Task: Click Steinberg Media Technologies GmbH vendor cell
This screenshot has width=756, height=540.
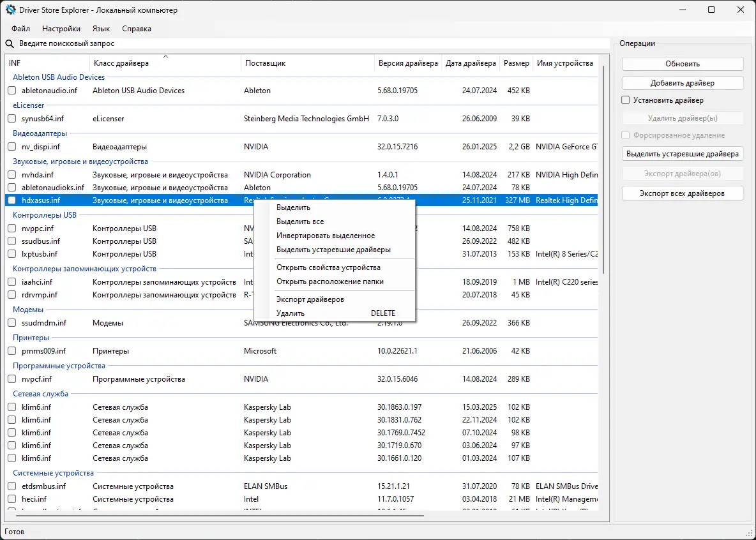Action: point(306,118)
